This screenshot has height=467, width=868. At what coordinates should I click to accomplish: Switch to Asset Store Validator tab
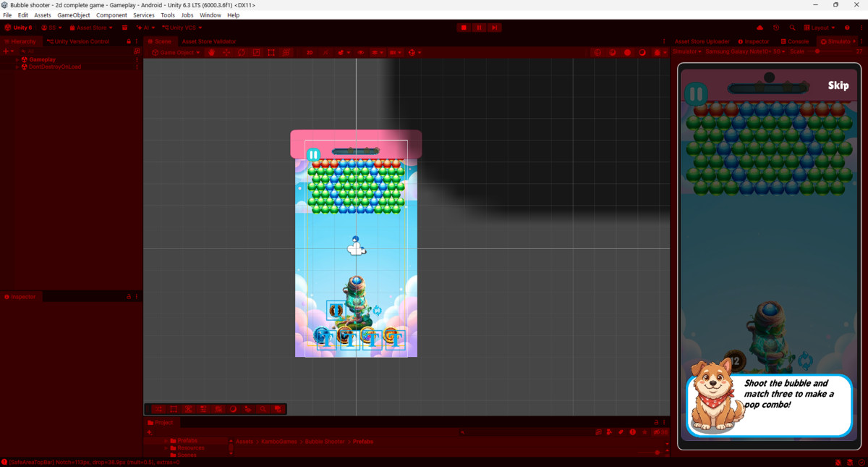pyautogui.click(x=209, y=41)
